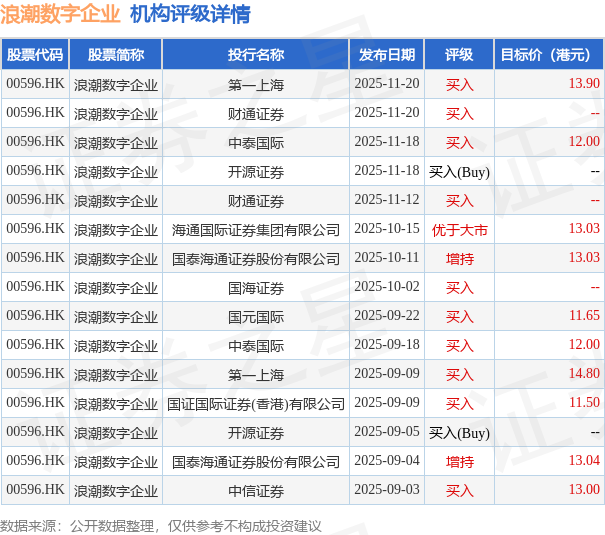
Task: Select 买入 rating in the 国元国际 row
Action: point(460,317)
